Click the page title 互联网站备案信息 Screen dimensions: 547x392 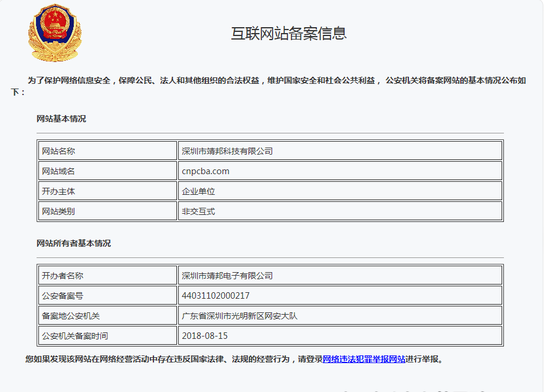click(x=289, y=34)
